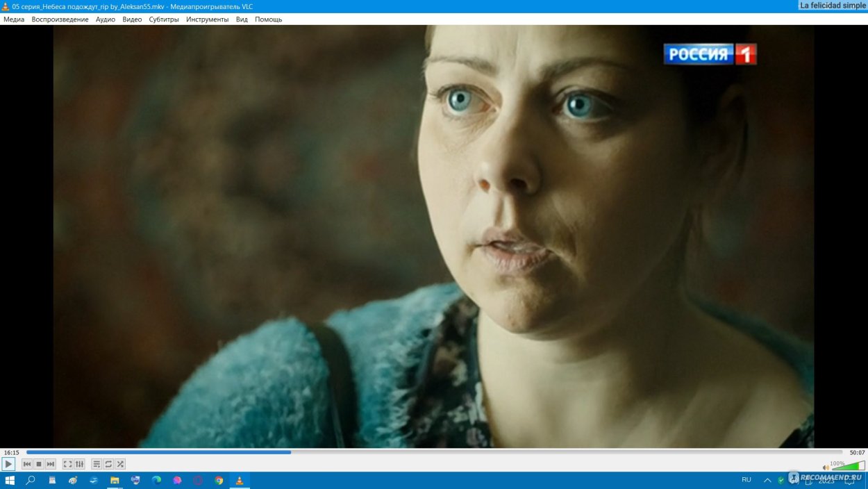Screen dimensions: 868x489
Task: Open the Инструменты menu
Action: tap(207, 19)
